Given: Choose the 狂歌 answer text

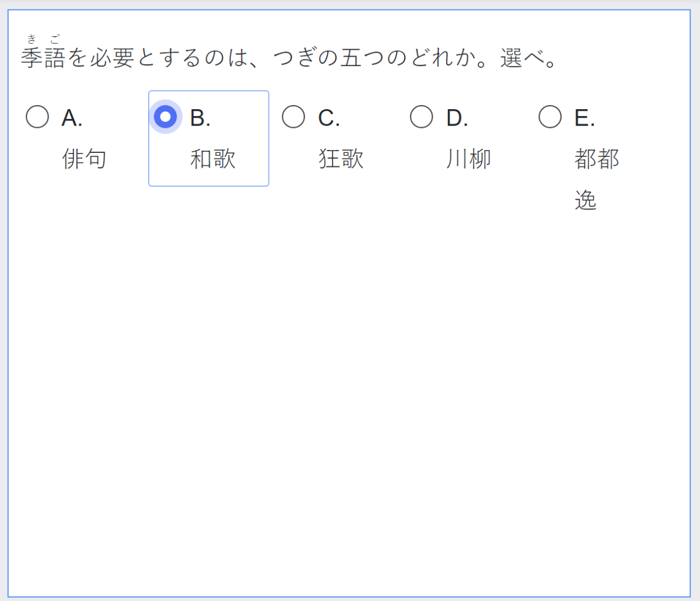Looking at the screenshot, I should (x=341, y=159).
